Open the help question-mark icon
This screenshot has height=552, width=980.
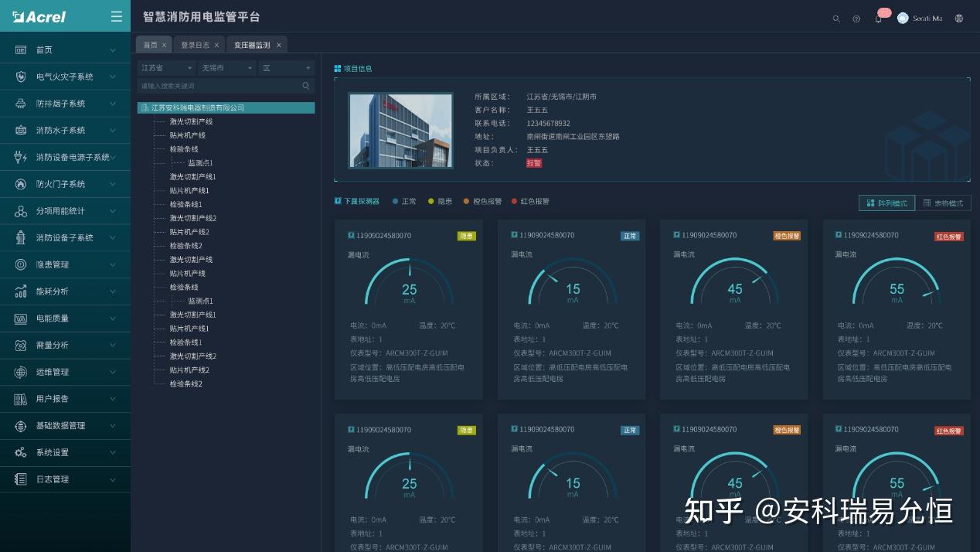click(x=856, y=19)
